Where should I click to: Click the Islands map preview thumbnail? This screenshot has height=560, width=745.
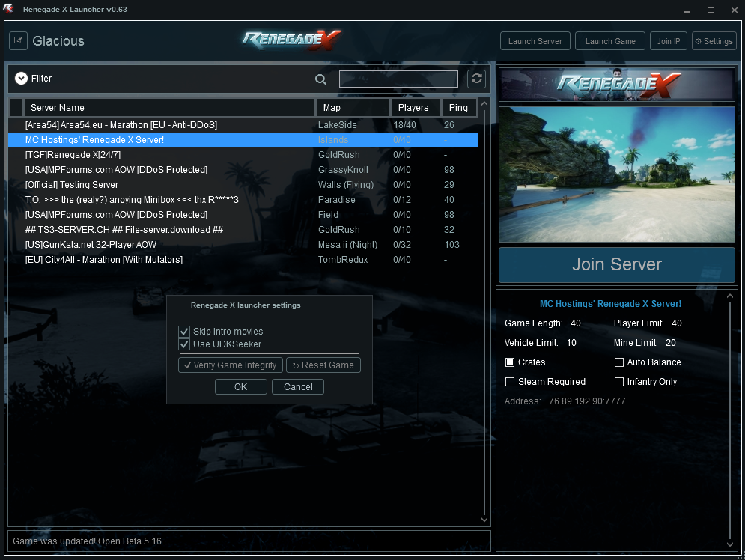click(617, 174)
